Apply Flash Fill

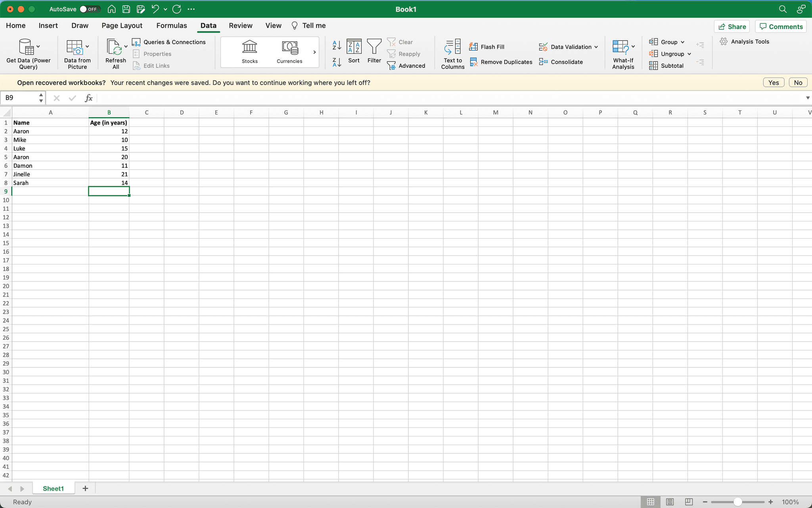[x=487, y=46]
